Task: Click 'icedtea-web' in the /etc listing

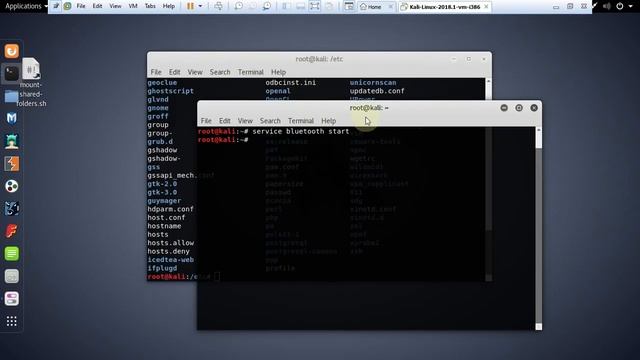Action: 171,260
